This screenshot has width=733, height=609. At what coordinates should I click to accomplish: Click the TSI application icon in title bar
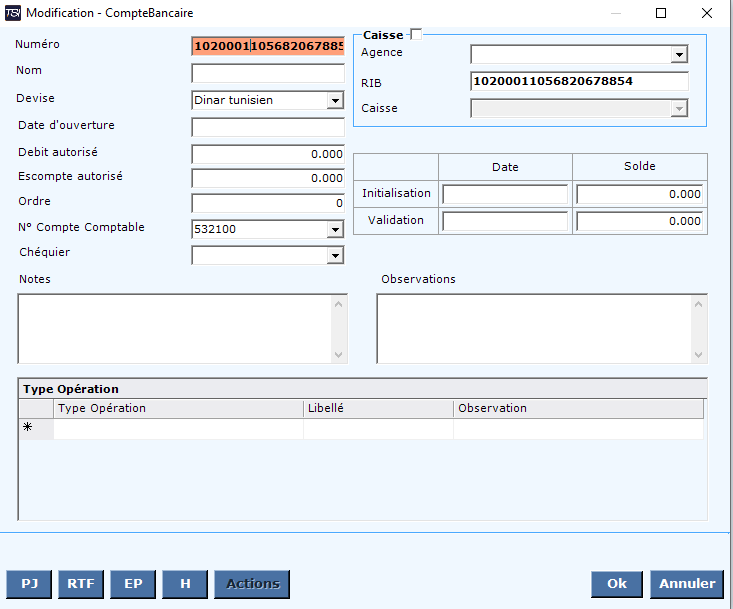pyautogui.click(x=13, y=13)
